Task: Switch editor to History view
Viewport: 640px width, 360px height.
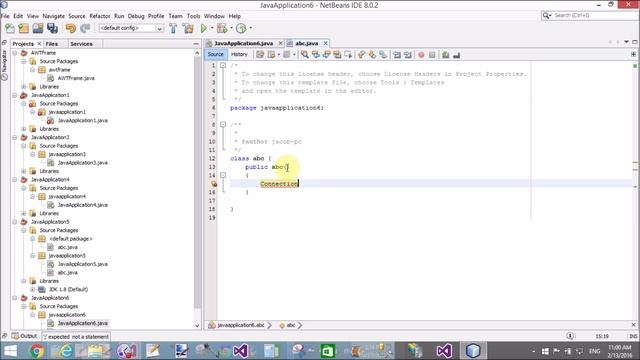Action: 239,54
